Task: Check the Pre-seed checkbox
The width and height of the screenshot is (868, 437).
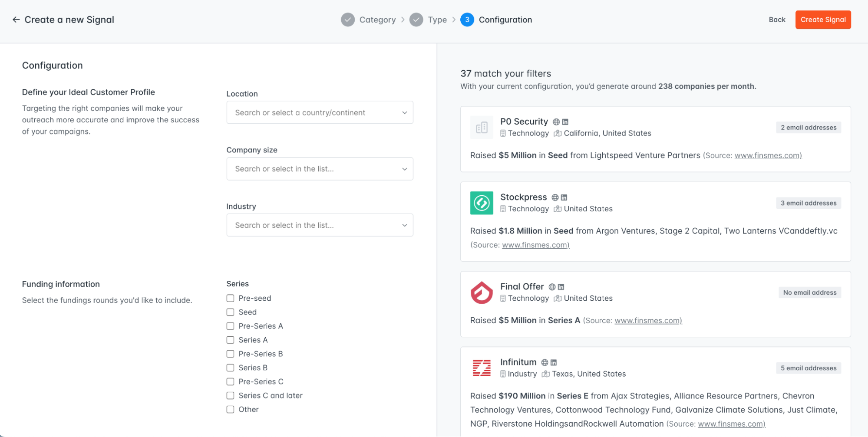Action: point(230,298)
